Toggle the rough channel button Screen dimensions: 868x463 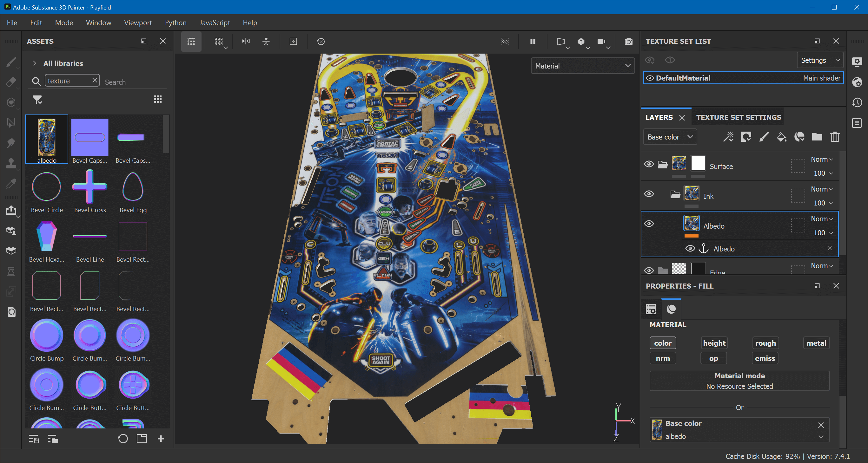tap(765, 343)
